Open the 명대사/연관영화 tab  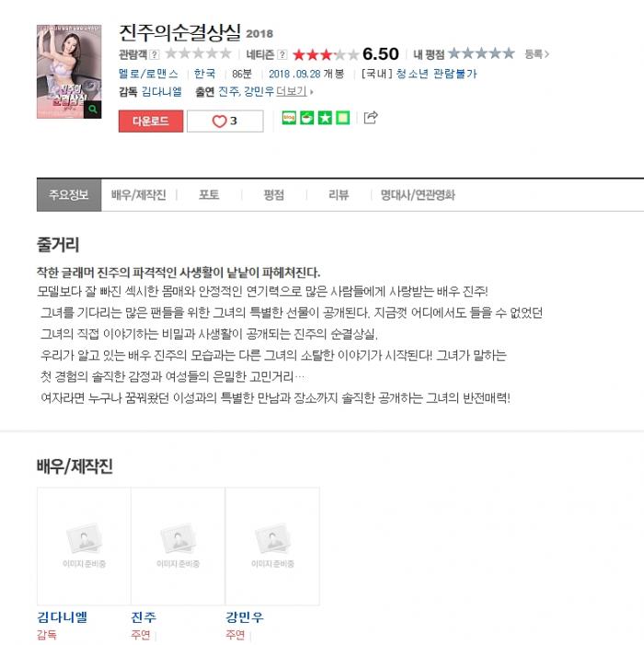coord(418,195)
